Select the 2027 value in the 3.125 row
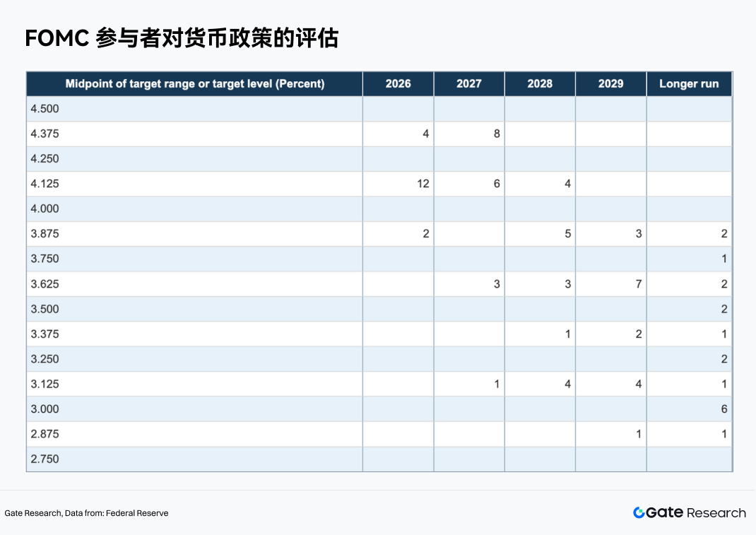The width and height of the screenshot is (756, 535). [x=497, y=384]
